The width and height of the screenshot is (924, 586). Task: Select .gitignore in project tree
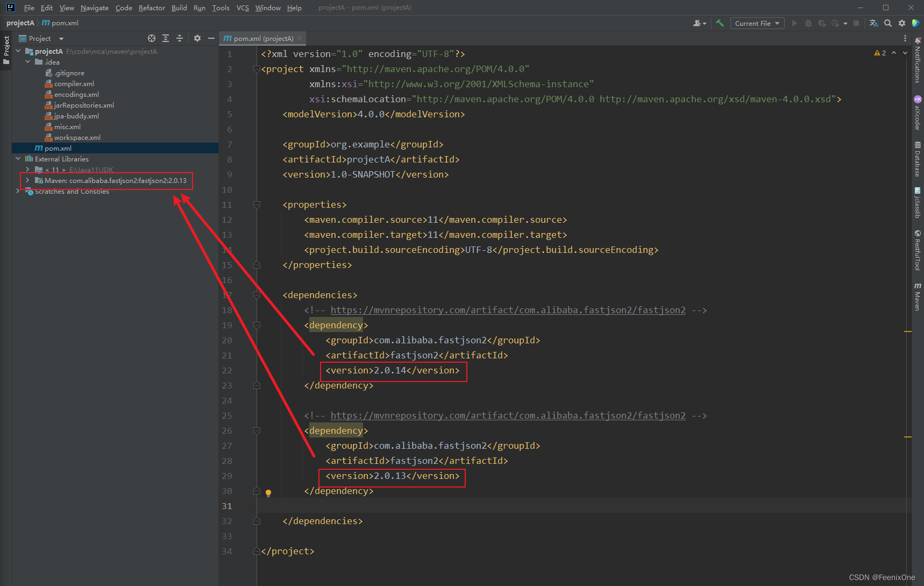pos(69,73)
